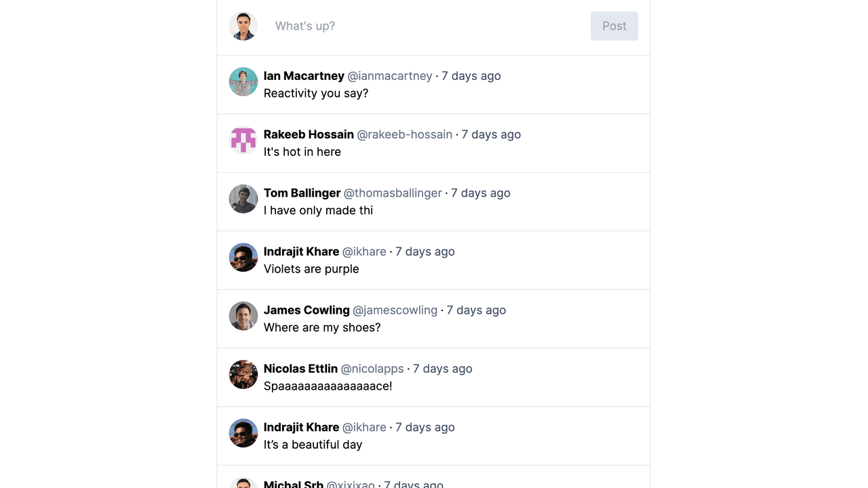Open the Ian Macartney name link
Viewport: 868px width, 488px height.
[304, 76]
